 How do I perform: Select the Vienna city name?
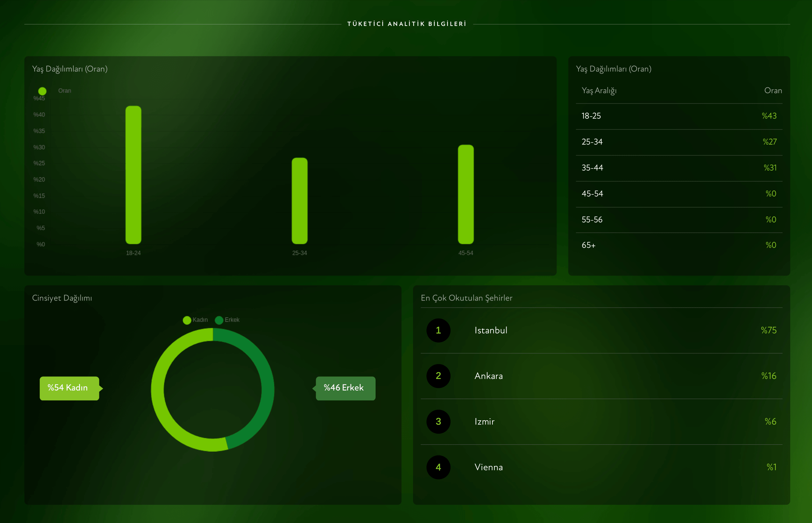click(x=488, y=467)
